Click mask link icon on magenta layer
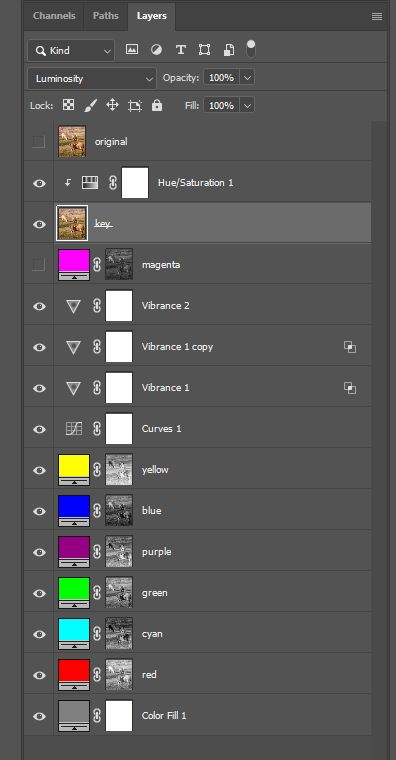The image size is (396, 760). pos(97,265)
